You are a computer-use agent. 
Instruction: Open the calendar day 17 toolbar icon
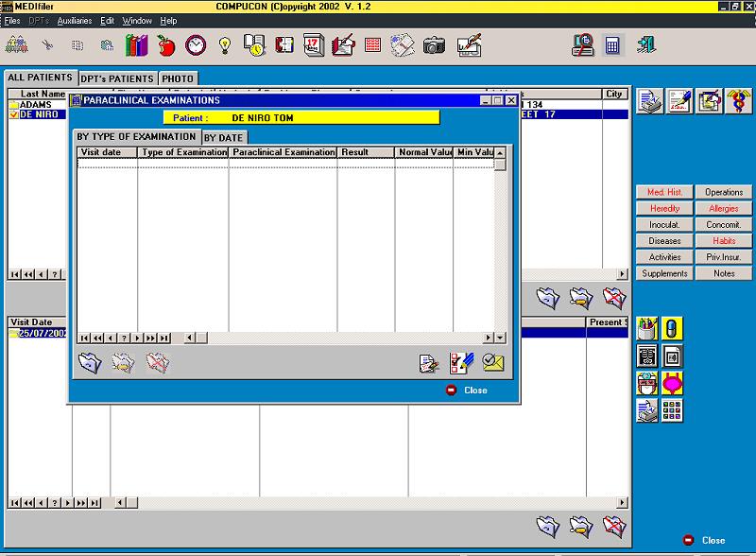point(314,45)
